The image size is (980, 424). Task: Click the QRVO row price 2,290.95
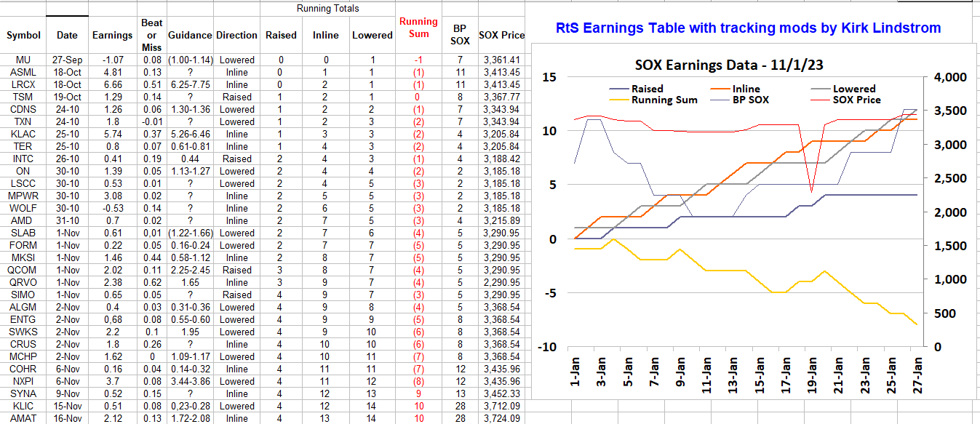(x=501, y=282)
